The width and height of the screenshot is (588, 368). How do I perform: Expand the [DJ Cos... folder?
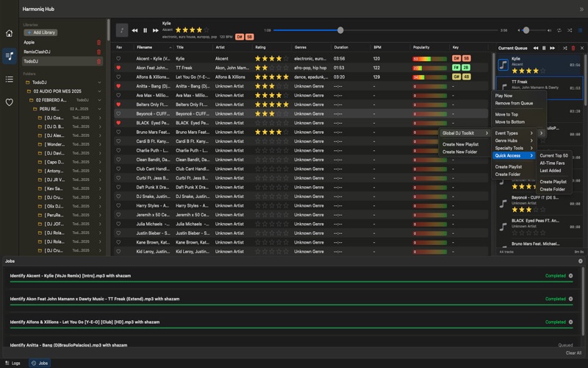(100, 118)
